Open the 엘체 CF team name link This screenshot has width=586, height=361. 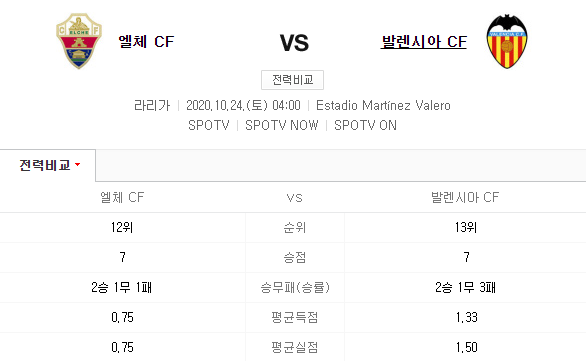click(146, 41)
